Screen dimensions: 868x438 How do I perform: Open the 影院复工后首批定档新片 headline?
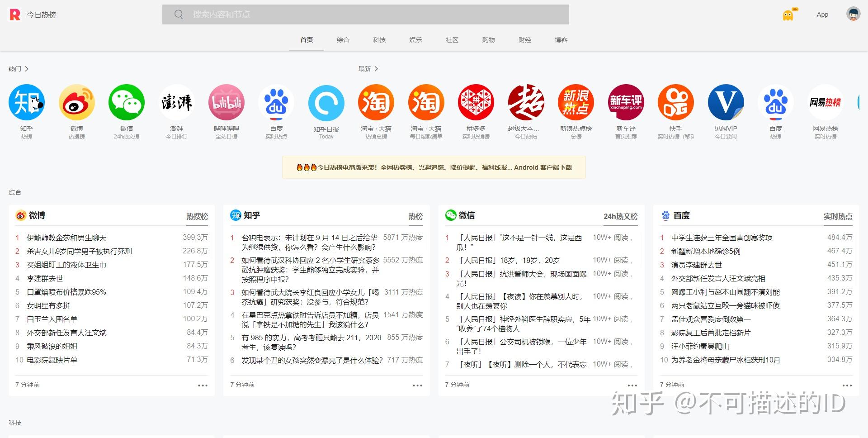711,333
